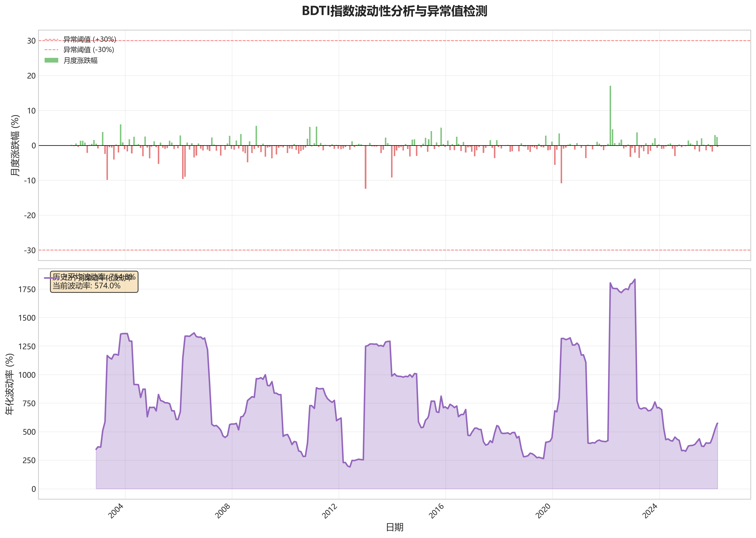Click the 1000 tick on lower chart
The width and height of the screenshot is (756, 538).
click(27, 375)
